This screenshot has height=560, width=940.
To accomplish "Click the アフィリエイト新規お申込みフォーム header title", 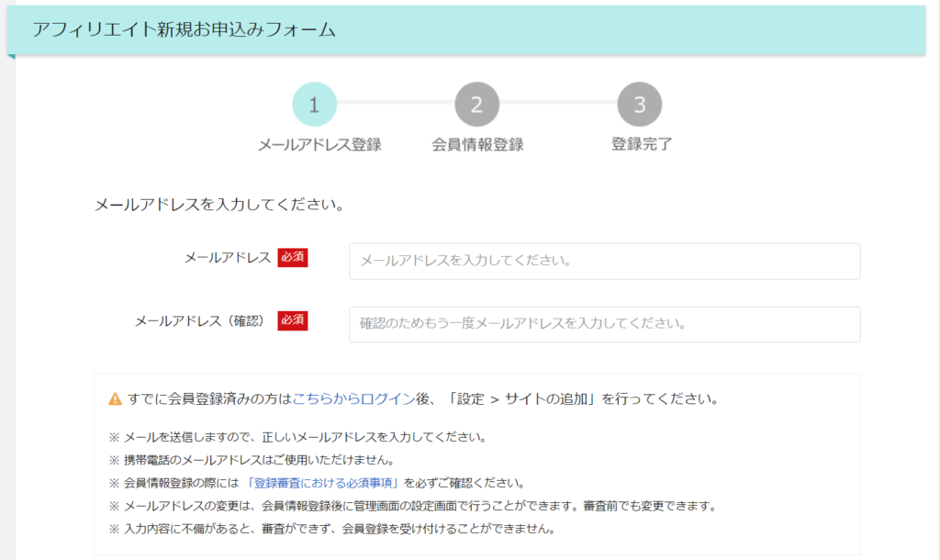I will point(184,29).
